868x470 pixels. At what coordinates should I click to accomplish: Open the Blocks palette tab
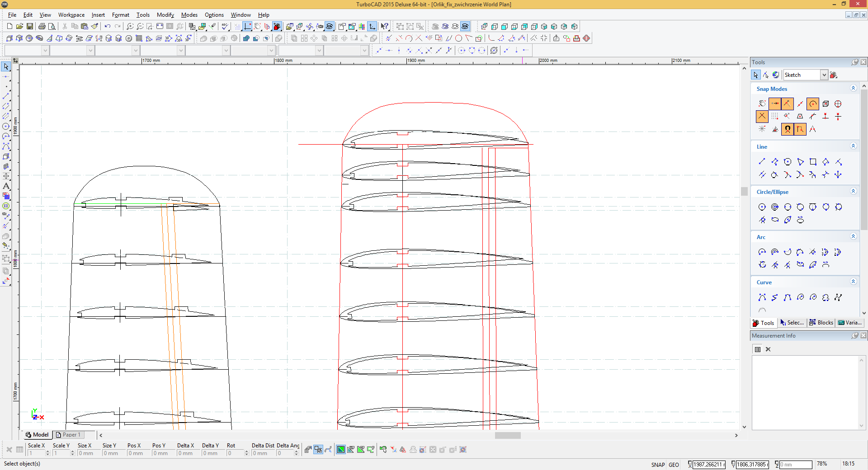pos(821,323)
